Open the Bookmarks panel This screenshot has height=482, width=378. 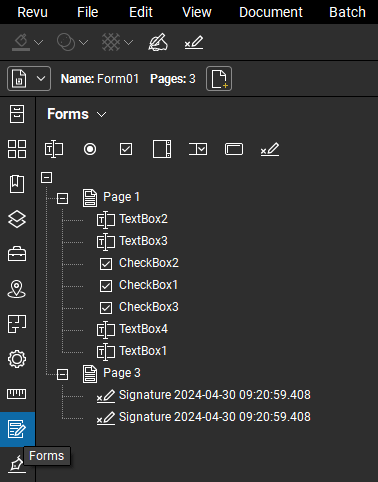coord(17,184)
